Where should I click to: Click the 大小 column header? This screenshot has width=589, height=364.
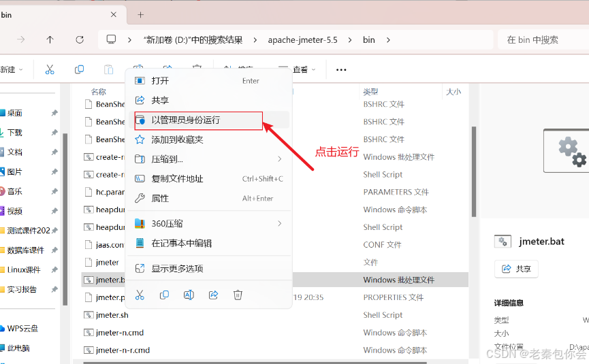pos(453,92)
